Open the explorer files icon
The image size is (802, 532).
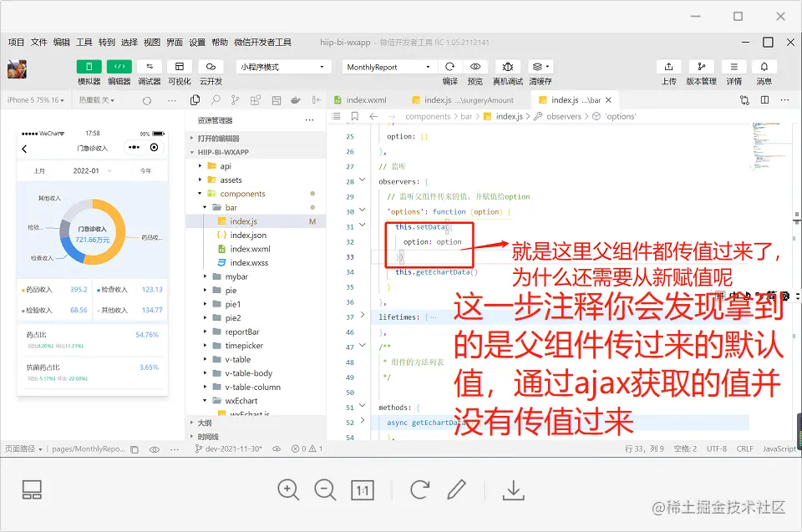pyautogui.click(x=195, y=100)
